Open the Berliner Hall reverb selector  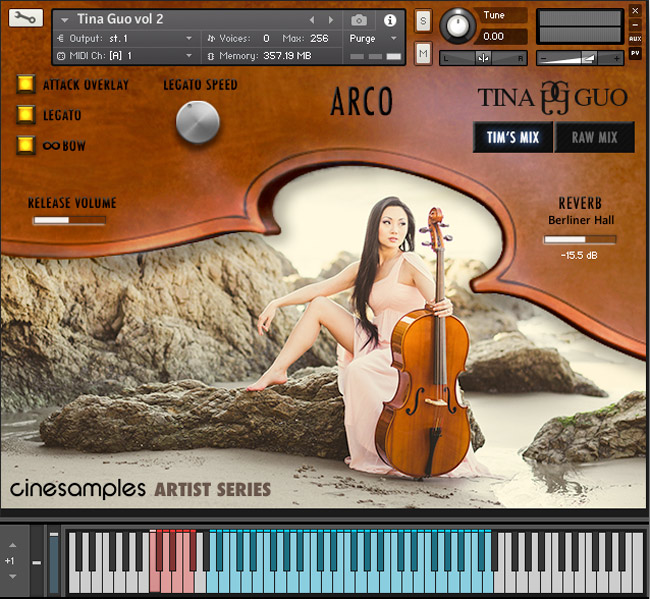point(581,220)
